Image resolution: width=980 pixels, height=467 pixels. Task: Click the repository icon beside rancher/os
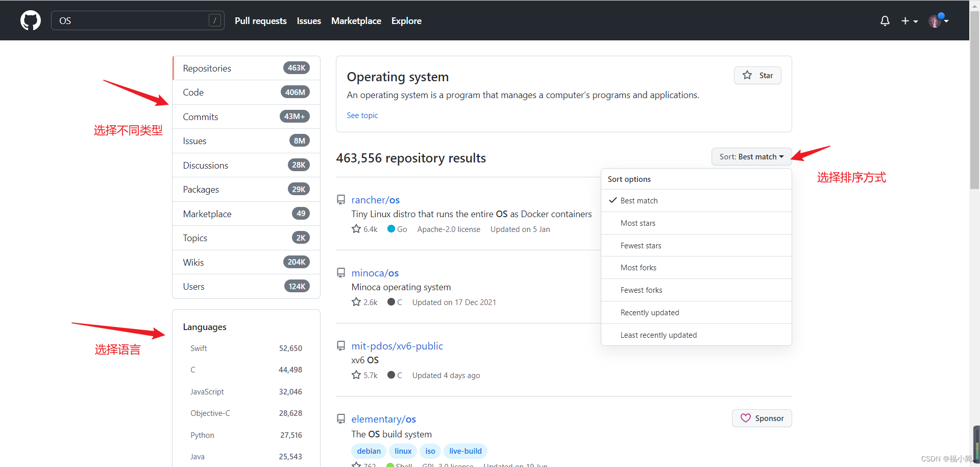[341, 200]
